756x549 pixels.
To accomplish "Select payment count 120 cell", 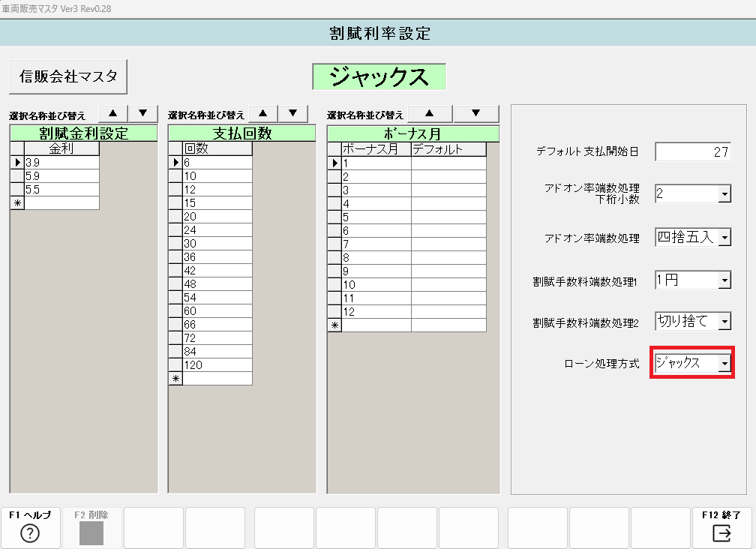I will click(x=217, y=365).
